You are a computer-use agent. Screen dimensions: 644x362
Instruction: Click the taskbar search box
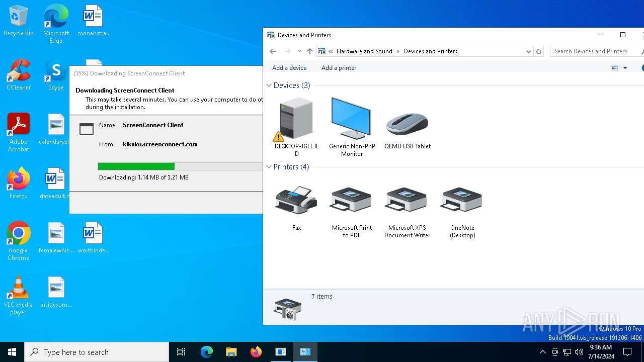(x=97, y=352)
